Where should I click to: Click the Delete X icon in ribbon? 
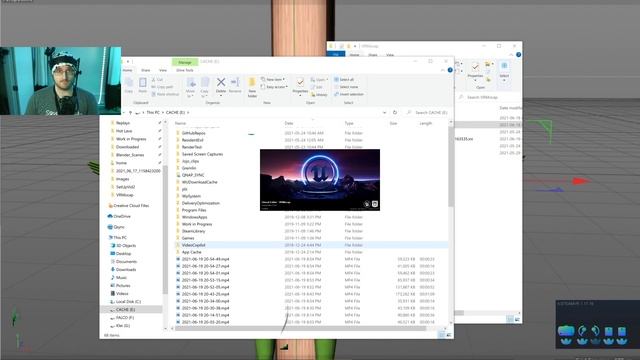point(221,82)
